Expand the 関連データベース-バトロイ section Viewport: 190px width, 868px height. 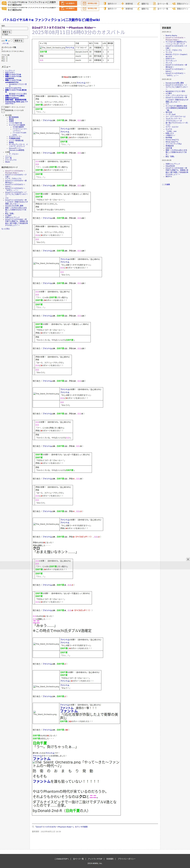point(3,108)
